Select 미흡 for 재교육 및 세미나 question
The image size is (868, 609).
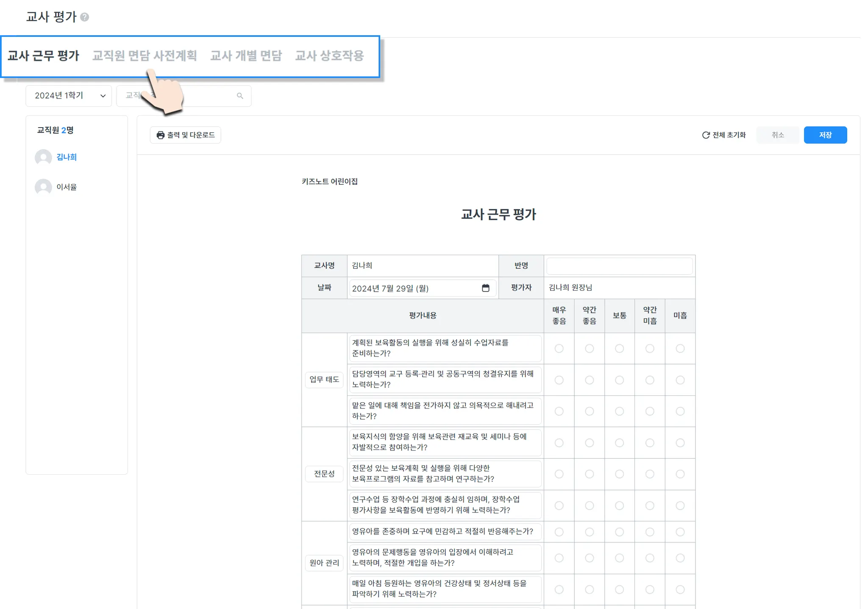[x=680, y=443]
